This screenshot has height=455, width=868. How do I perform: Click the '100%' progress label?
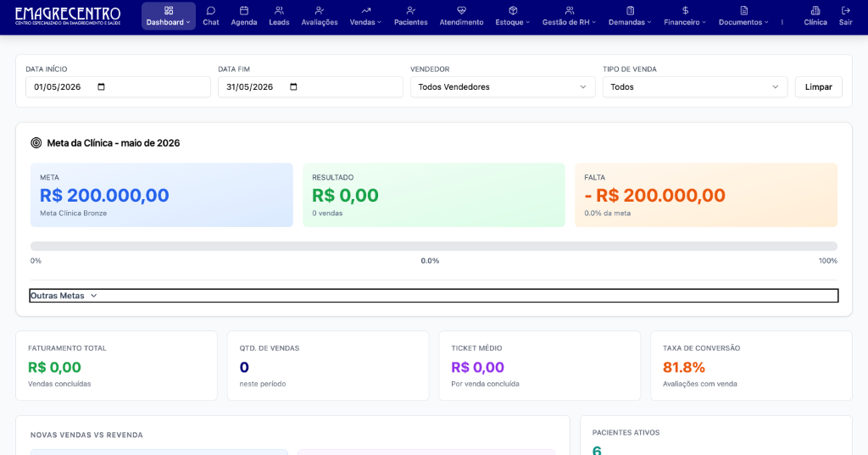(x=828, y=261)
